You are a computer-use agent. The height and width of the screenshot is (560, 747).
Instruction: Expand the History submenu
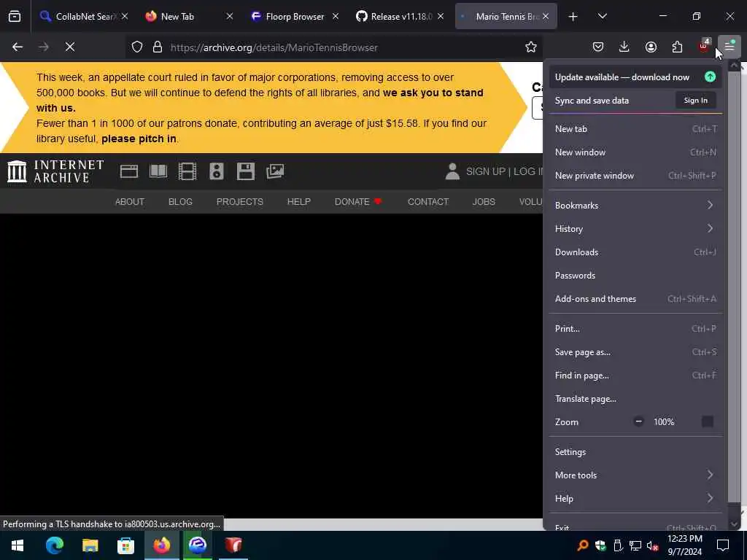[635, 228]
